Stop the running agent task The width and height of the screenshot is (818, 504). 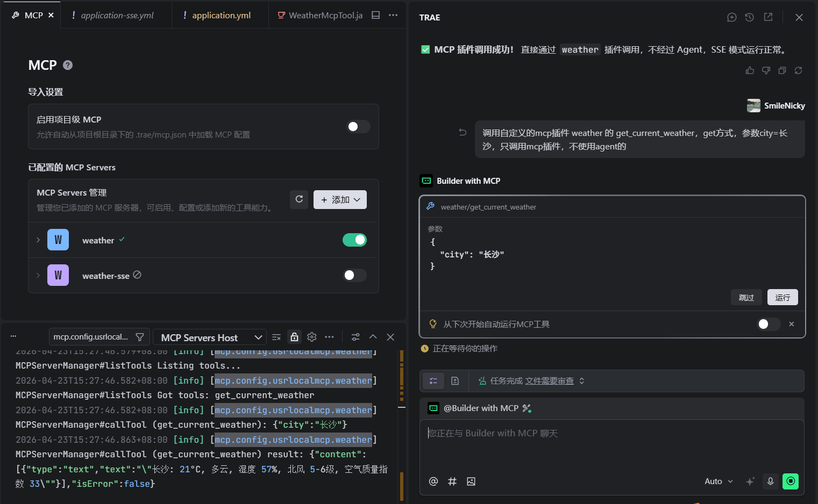click(x=791, y=481)
